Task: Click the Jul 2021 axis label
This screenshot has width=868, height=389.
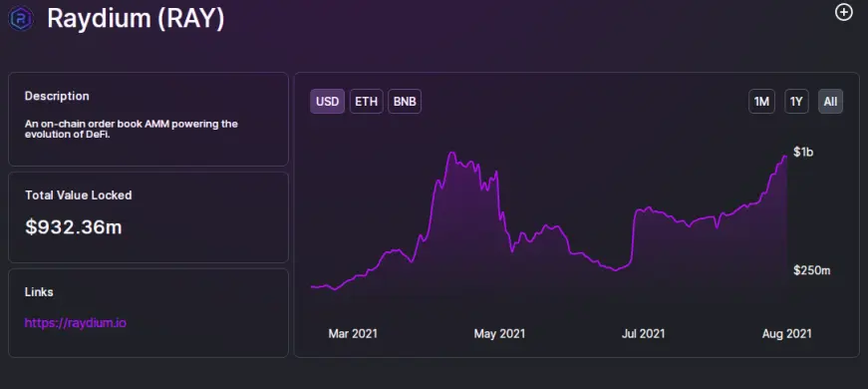Action: coord(643,333)
